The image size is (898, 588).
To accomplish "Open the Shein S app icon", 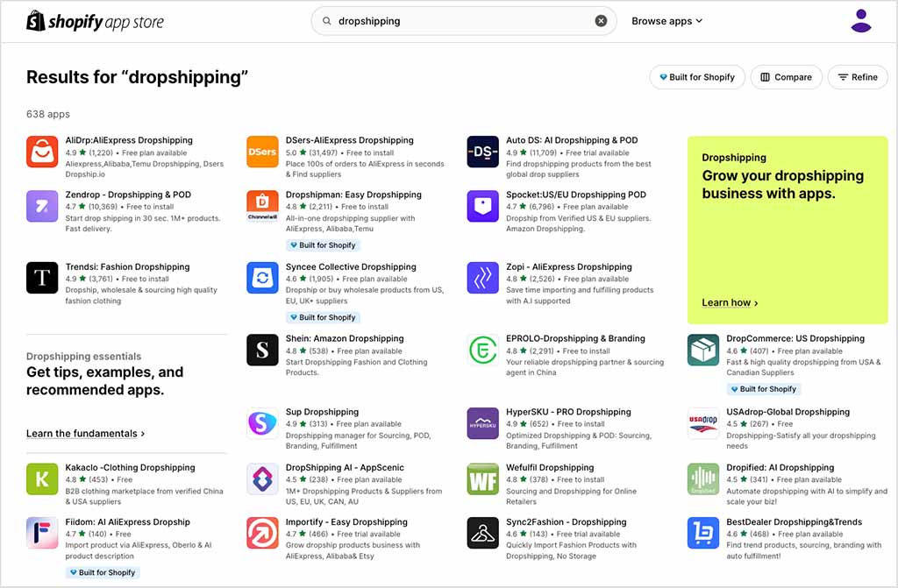I will [x=262, y=350].
